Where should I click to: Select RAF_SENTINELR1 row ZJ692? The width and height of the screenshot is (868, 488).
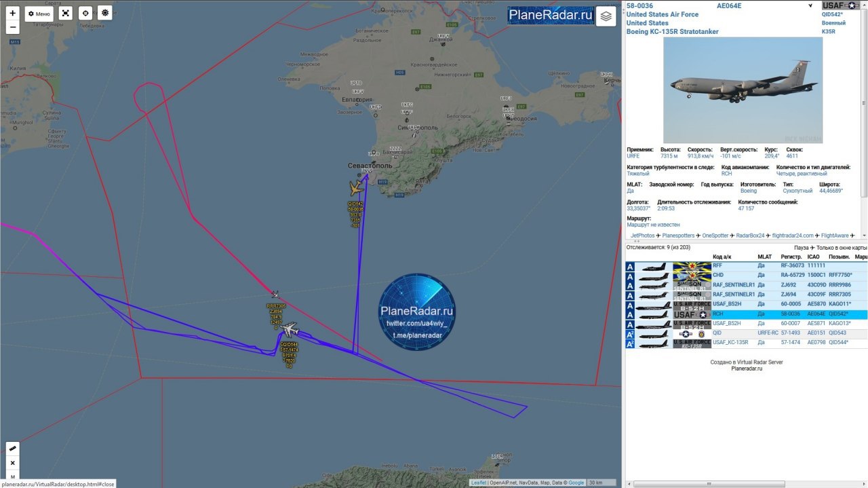click(x=746, y=285)
